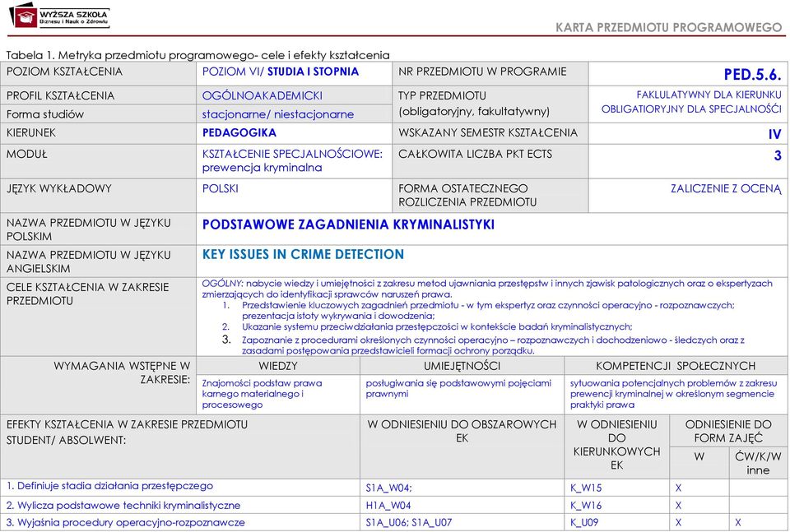The image size is (790, 532).
Task: Select the text 'stacjonarne/ niestacjonarne'
Action: point(277,114)
